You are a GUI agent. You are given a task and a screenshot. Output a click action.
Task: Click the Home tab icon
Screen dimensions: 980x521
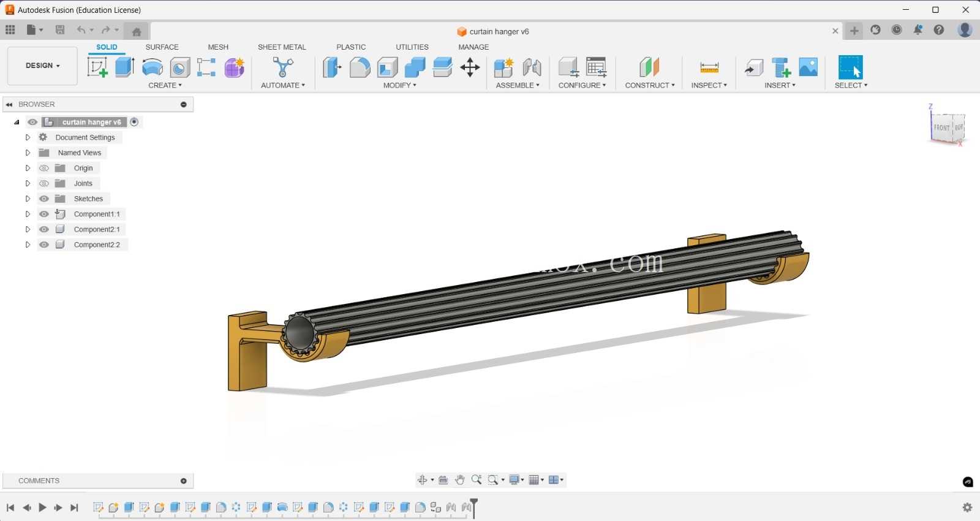(137, 31)
